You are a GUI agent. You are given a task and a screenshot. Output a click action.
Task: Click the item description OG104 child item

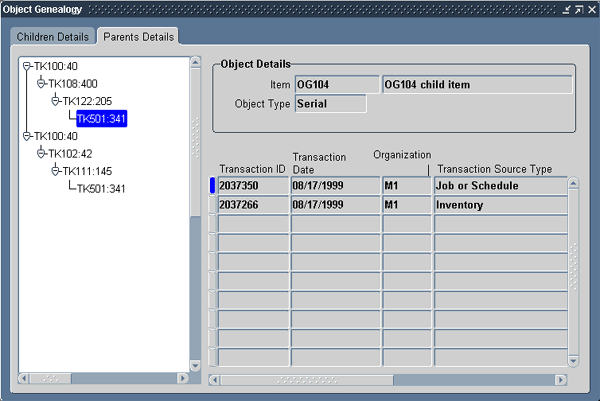[x=477, y=85]
